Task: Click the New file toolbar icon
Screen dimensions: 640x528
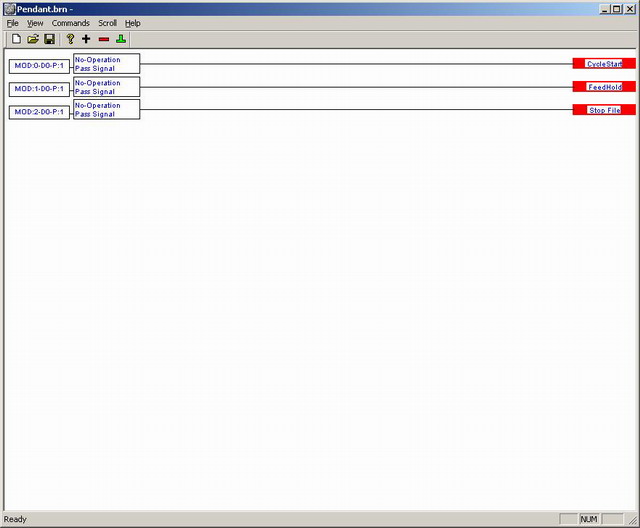Action: pyautogui.click(x=16, y=39)
